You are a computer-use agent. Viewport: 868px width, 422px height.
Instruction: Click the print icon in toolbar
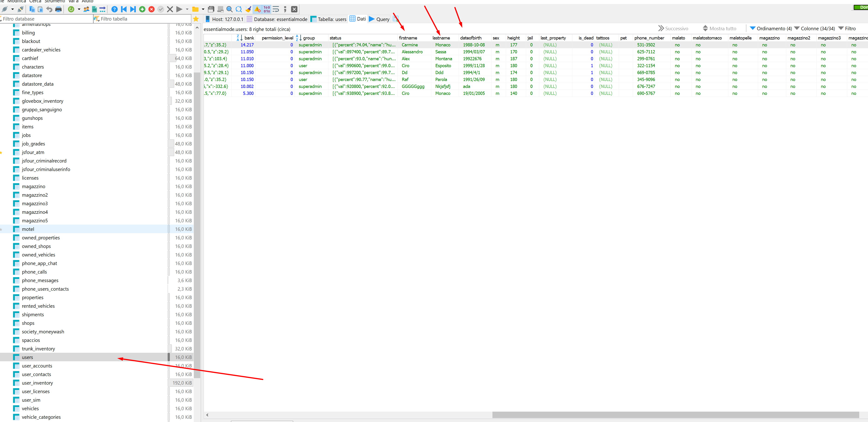click(x=58, y=9)
